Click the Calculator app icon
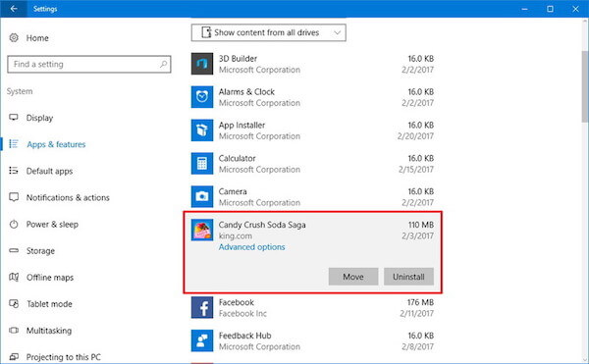This screenshot has width=589, height=364. [202, 164]
